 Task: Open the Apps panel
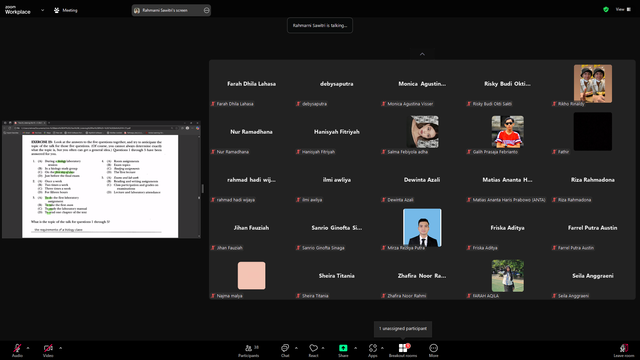point(373,350)
